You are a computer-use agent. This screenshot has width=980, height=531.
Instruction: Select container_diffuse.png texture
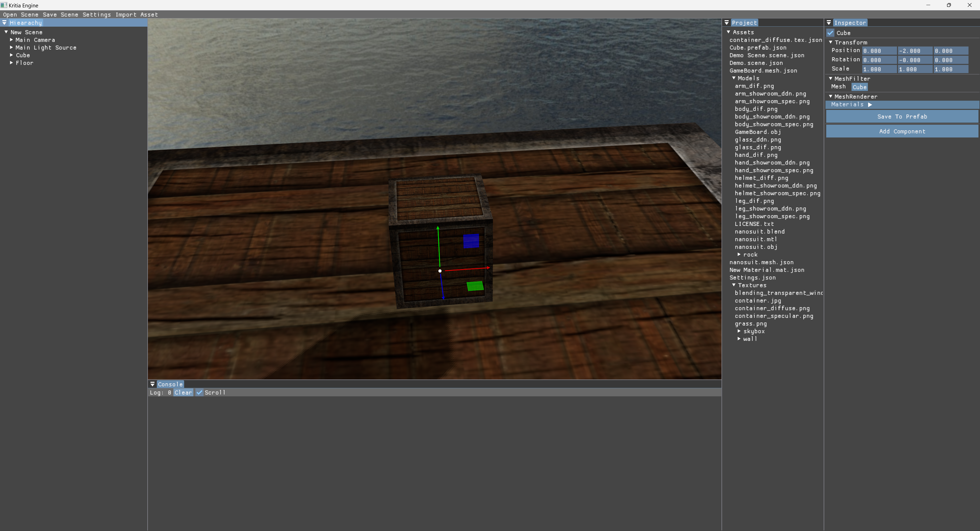pos(772,308)
